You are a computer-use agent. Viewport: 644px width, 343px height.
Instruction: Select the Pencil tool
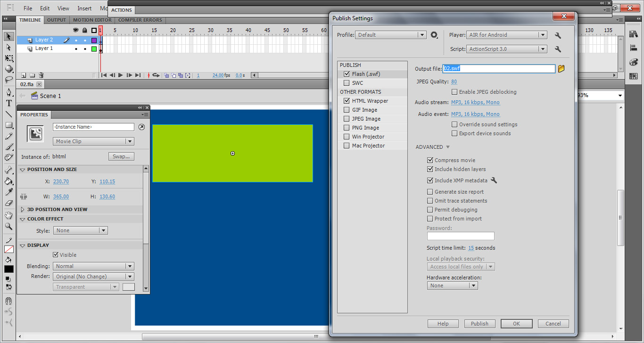pos(8,136)
